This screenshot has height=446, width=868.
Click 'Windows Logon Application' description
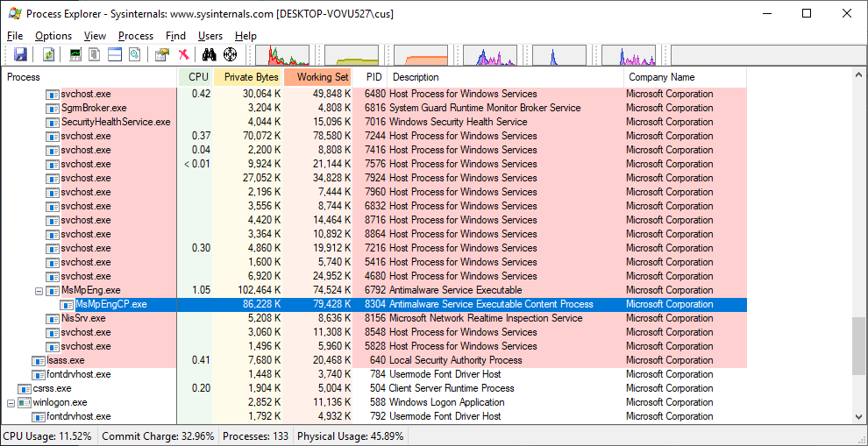(447, 403)
